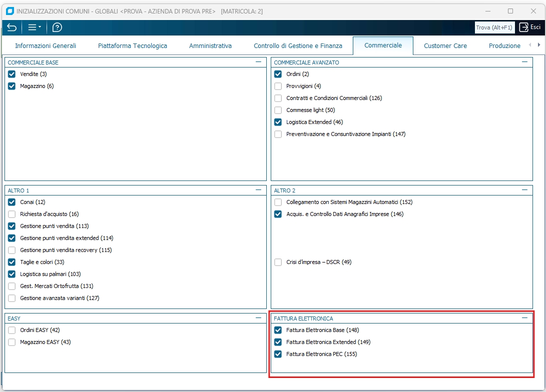Collapse the COMMERCIALE BASE panel
This screenshot has height=392, width=546.
[x=258, y=62]
